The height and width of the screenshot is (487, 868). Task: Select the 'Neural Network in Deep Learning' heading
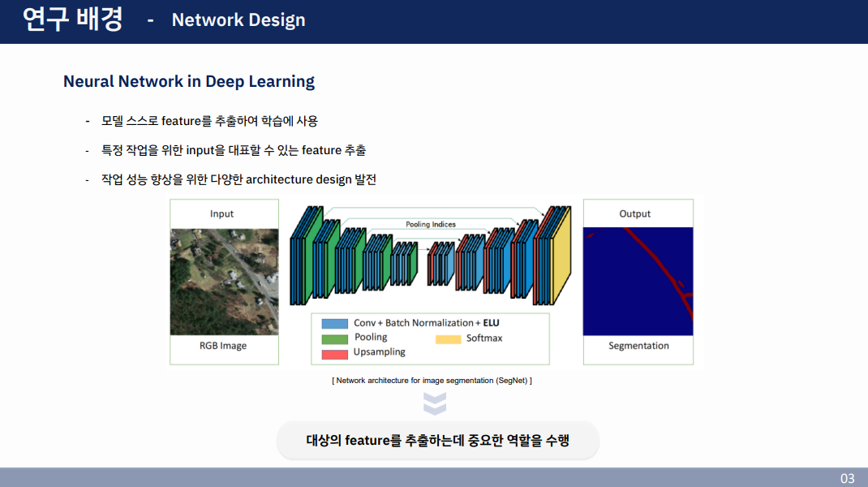(189, 81)
